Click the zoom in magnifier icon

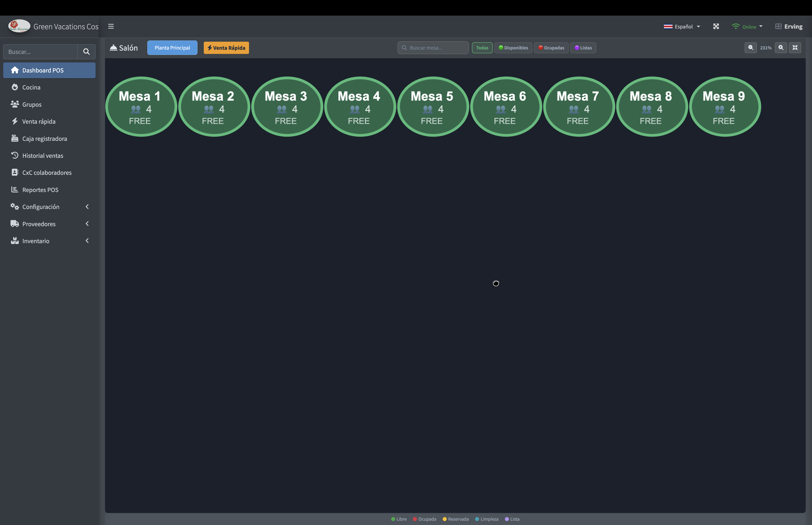click(x=781, y=48)
